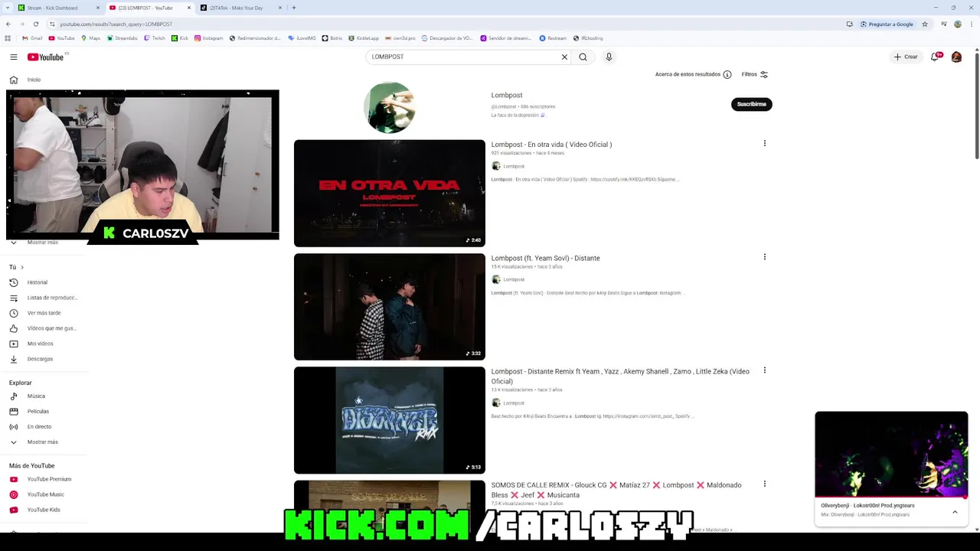Clear the LOMBPOST search text with X

point(564,57)
